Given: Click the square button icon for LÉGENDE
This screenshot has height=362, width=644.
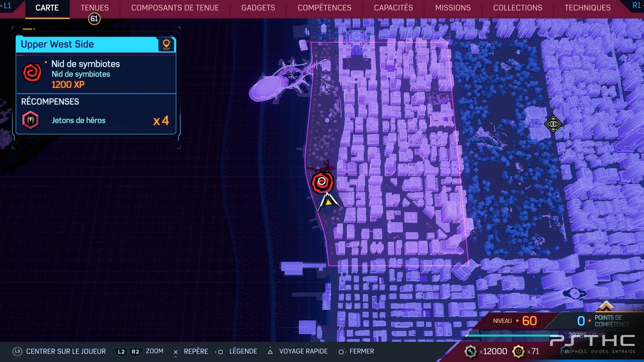Looking at the screenshot, I should (x=220, y=352).
